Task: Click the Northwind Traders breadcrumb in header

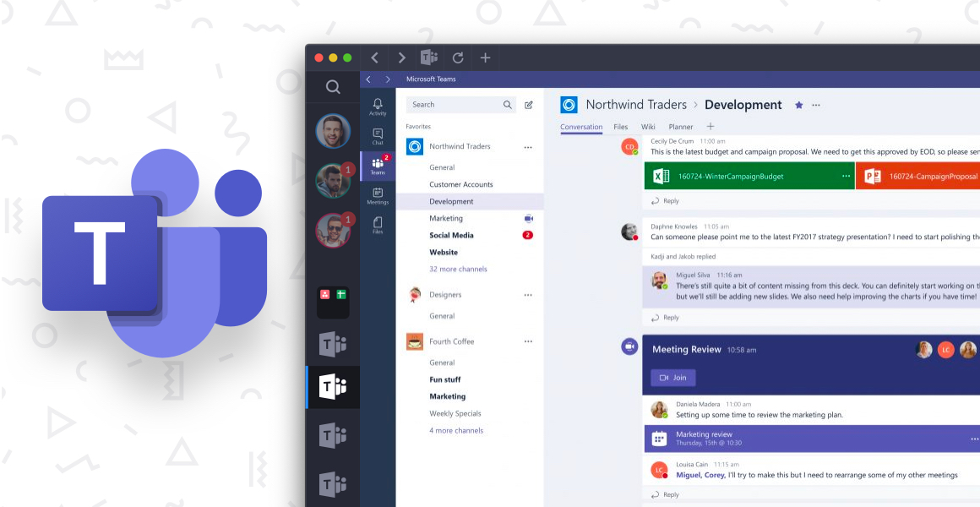Action: tap(636, 105)
